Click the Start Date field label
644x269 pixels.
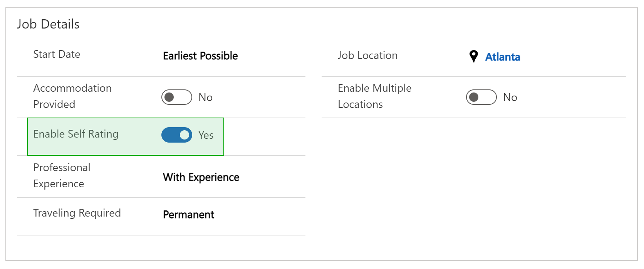click(57, 54)
